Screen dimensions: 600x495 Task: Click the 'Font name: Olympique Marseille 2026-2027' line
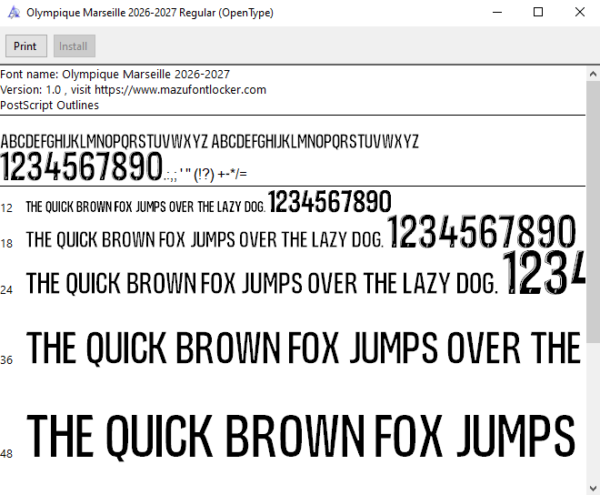pyautogui.click(x=115, y=74)
